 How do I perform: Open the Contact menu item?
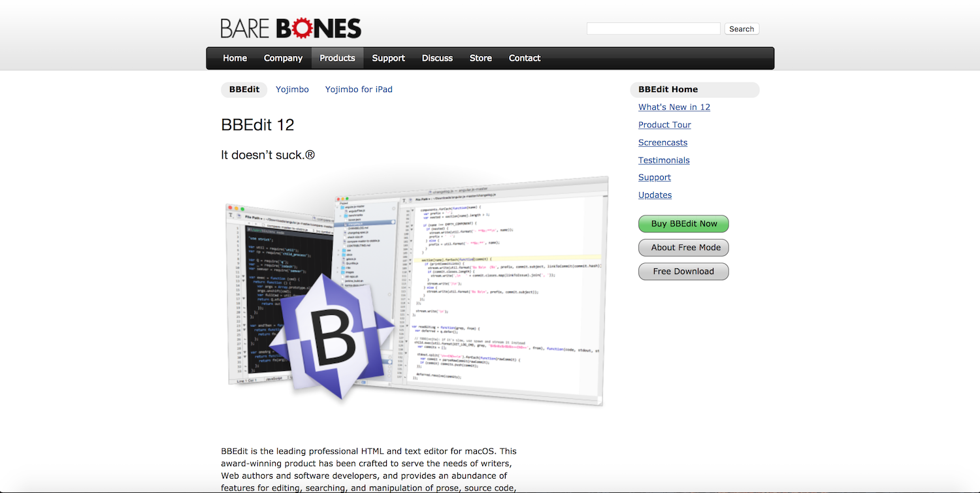point(525,58)
